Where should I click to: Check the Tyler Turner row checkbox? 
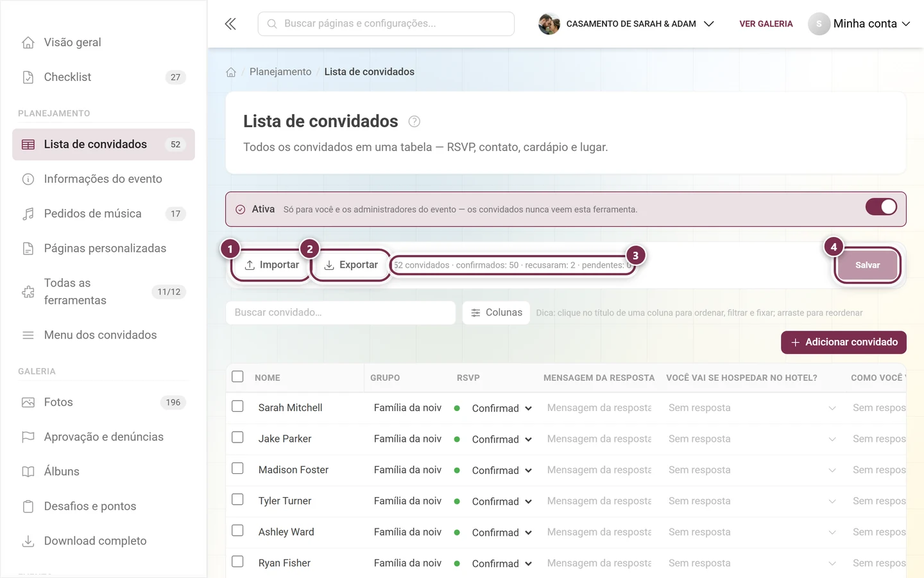(x=237, y=499)
